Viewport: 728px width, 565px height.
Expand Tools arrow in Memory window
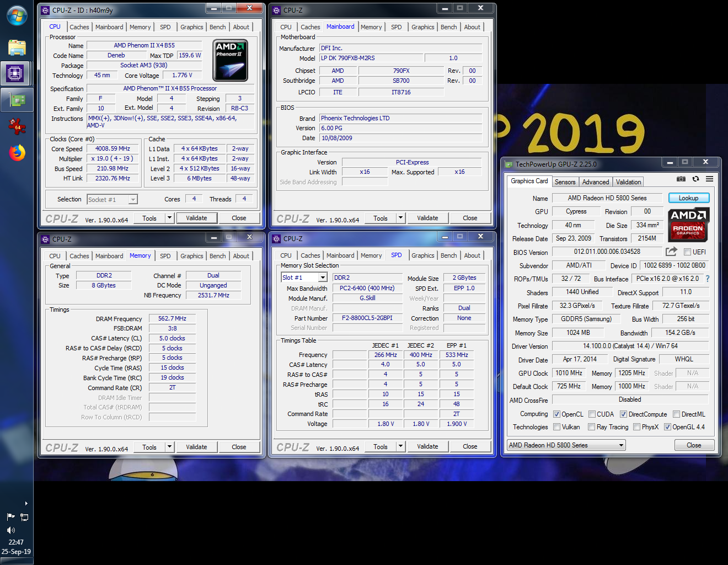tap(169, 447)
